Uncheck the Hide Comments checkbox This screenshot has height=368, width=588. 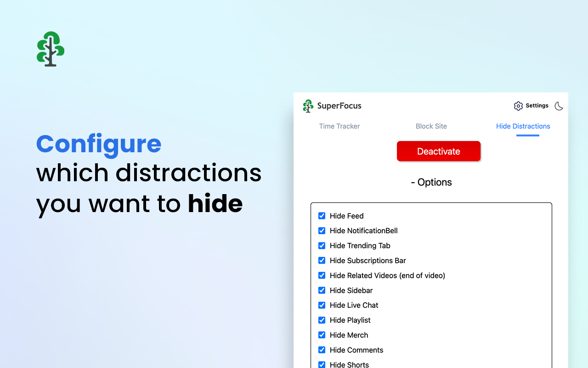tap(322, 350)
